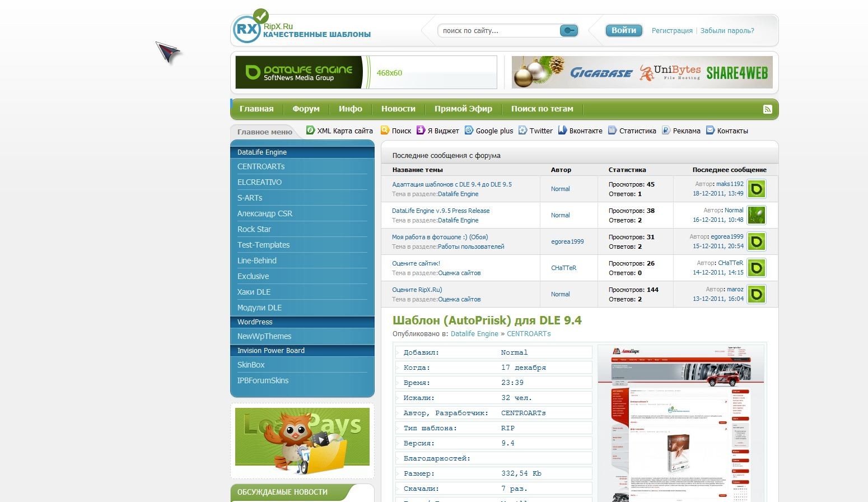The height and width of the screenshot is (502, 868).
Task: Open topic Оцените RipX.Ru)
Action: pyautogui.click(x=417, y=290)
